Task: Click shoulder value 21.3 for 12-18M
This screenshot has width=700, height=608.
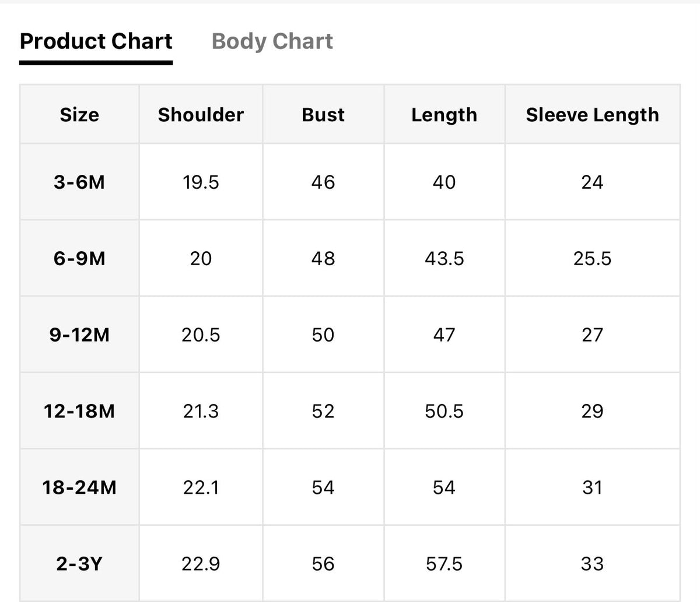Action: tap(201, 411)
